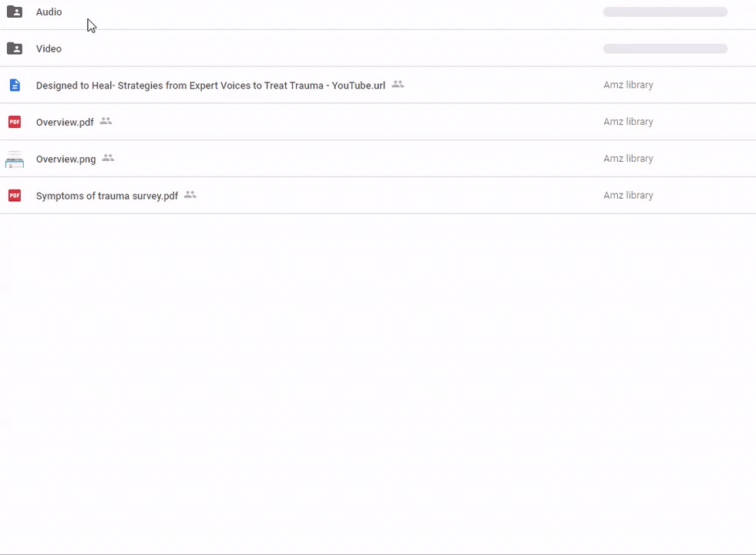
Task: Select the Designed to Heal YouTube.url file
Action: (x=210, y=86)
